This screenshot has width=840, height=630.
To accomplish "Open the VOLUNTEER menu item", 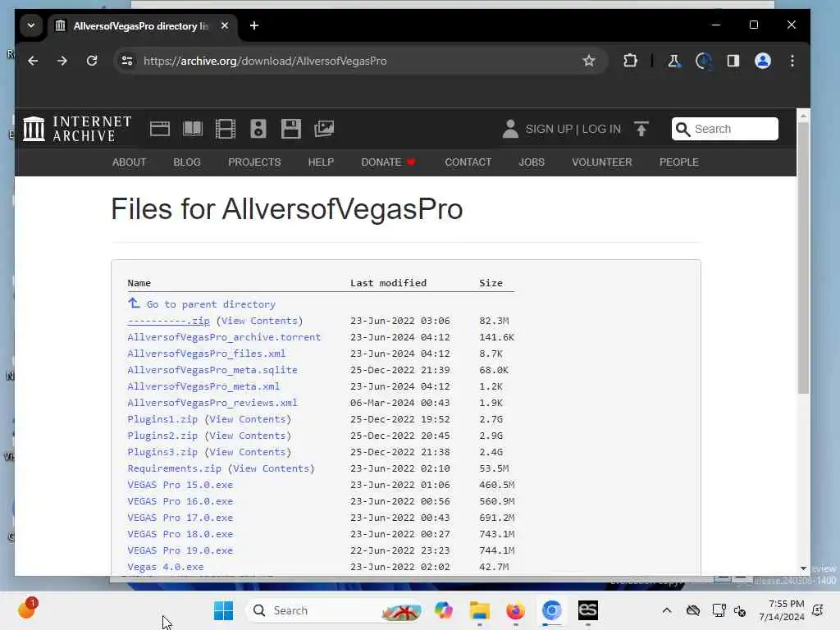I will tap(601, 162).
